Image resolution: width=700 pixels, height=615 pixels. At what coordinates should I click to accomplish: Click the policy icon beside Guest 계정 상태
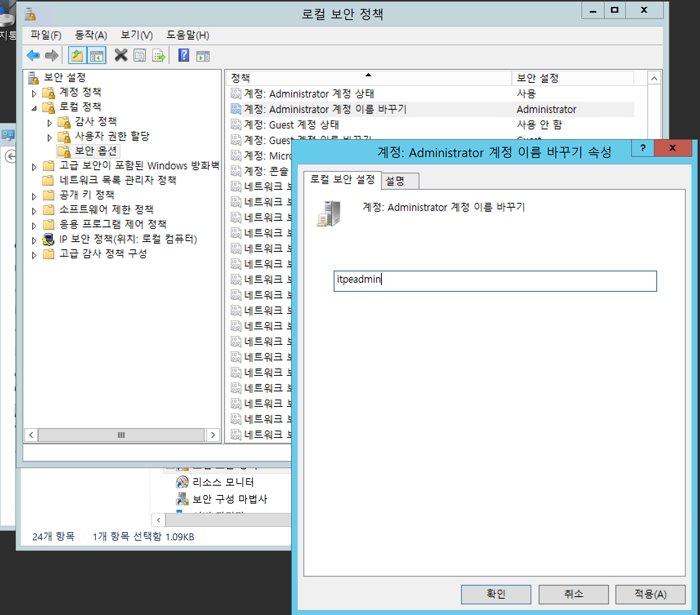(x=236, y=125)
